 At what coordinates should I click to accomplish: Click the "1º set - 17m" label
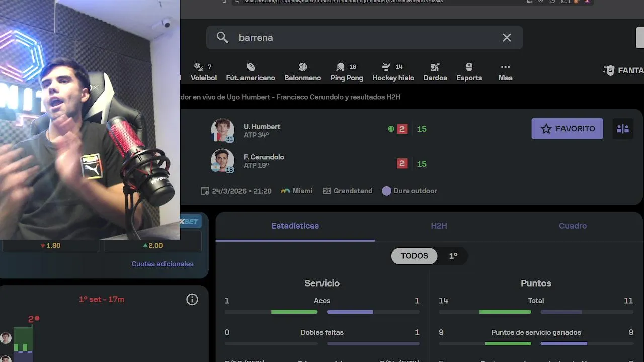pyautogui.click(x=102, y=299)
